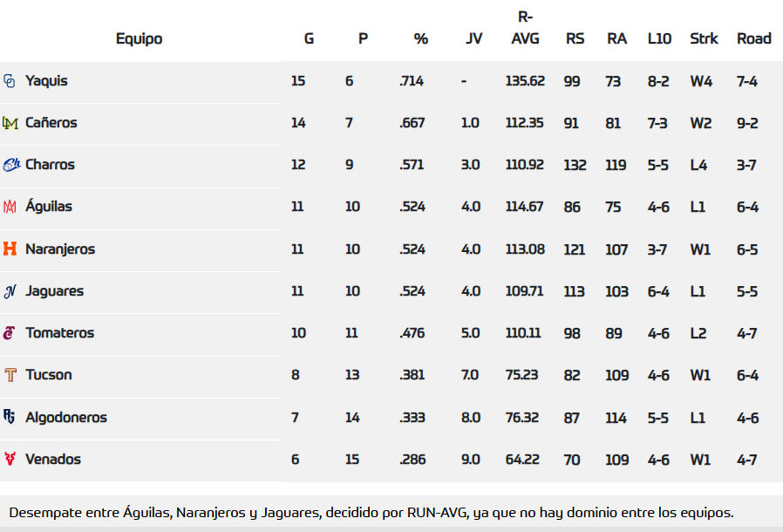Open the Charros team name link
The height and width of the screenshot is (532, 783).
coord(50,165)
